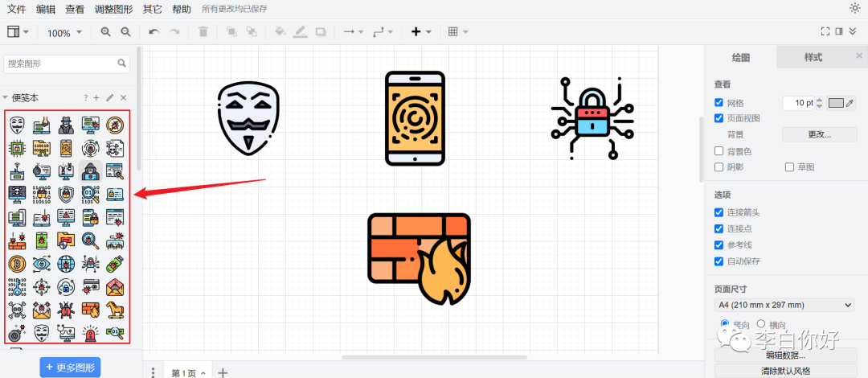Click the search magnifier in shape search
868x378 pixels.
coord(122,64)
